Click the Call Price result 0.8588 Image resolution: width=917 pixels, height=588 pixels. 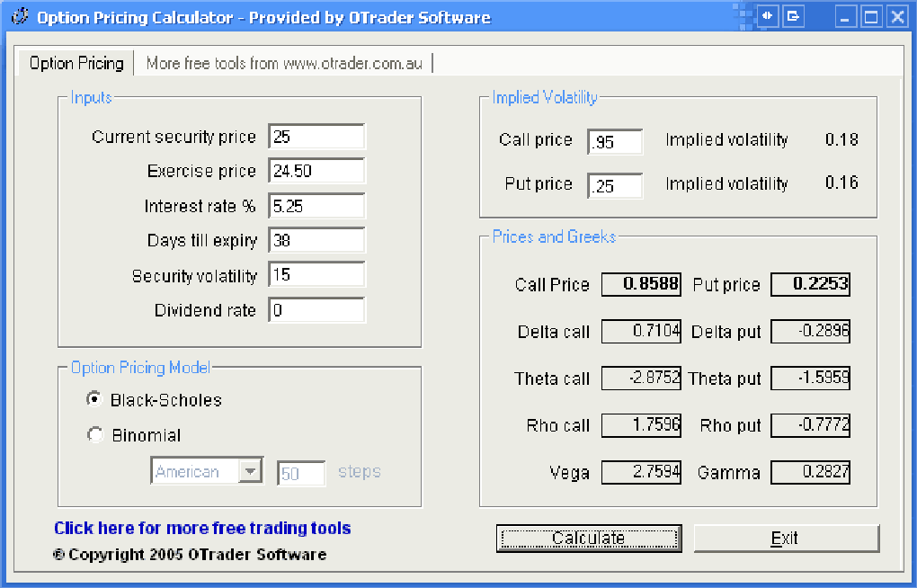click(x=641, y=284)
